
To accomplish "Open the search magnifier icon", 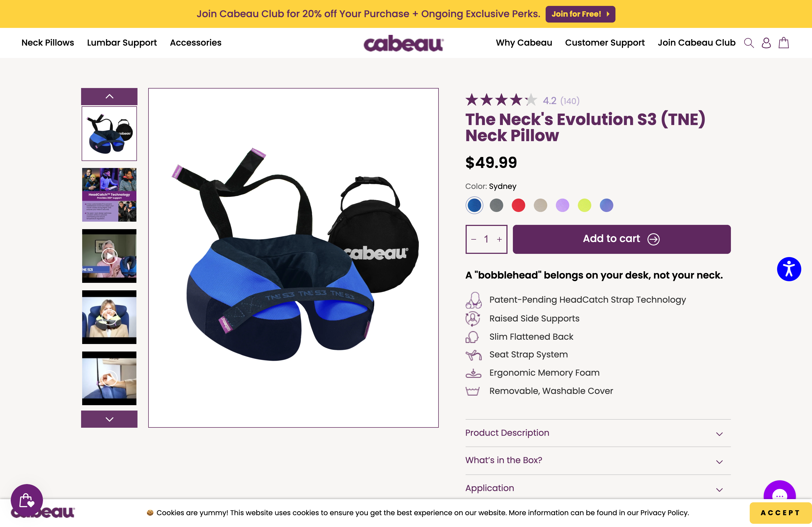I will pos(749,43).
